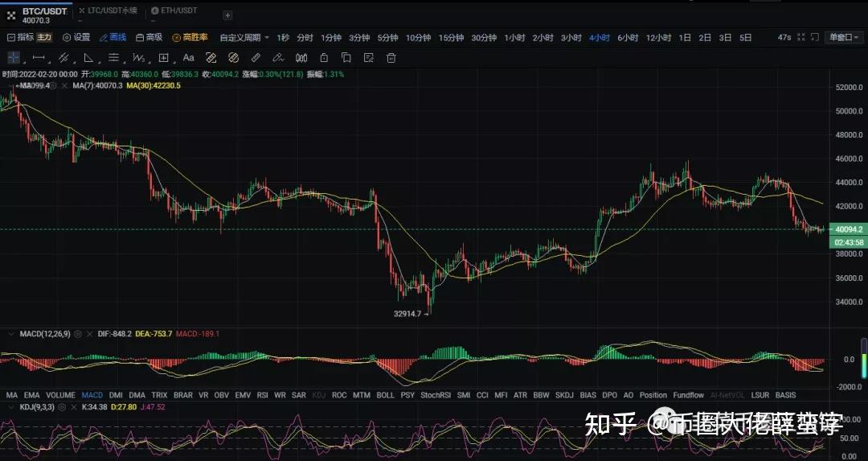Click the edit note icon in drawing toolbar
This screenshot has height=461, width=868.
369,58
